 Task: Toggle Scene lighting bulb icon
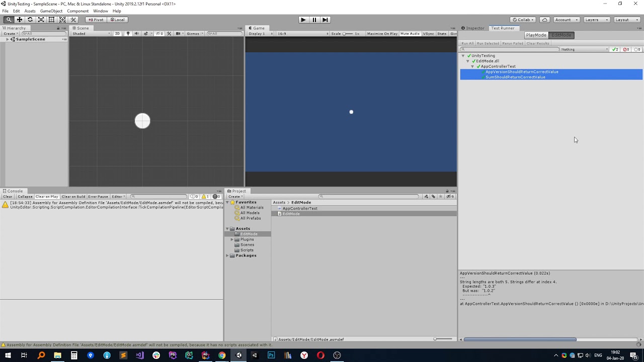[x=128, y=34]
